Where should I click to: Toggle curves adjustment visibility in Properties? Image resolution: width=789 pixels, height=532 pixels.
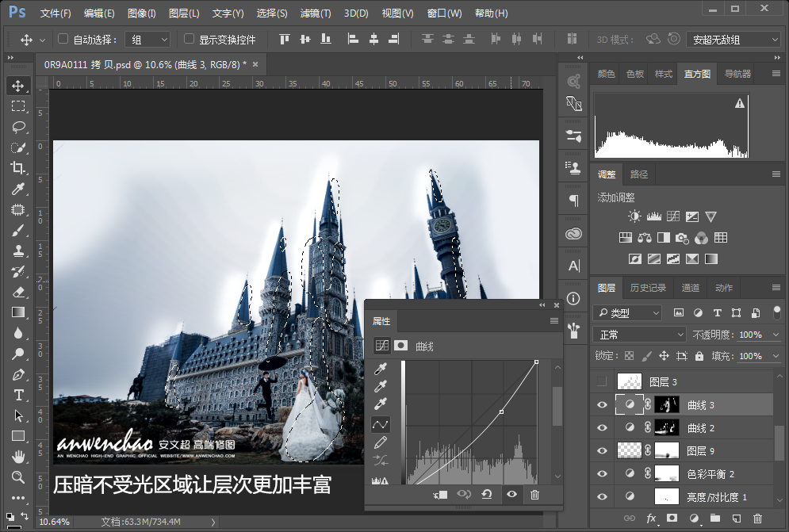[511, 494]
